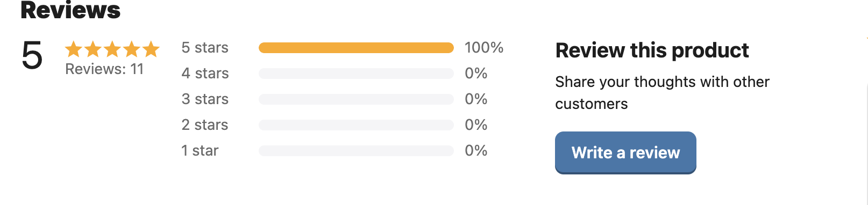This screenshot has width=868, height=205.
Task: Click the 100% percentage label
Action: pos(484,48)
